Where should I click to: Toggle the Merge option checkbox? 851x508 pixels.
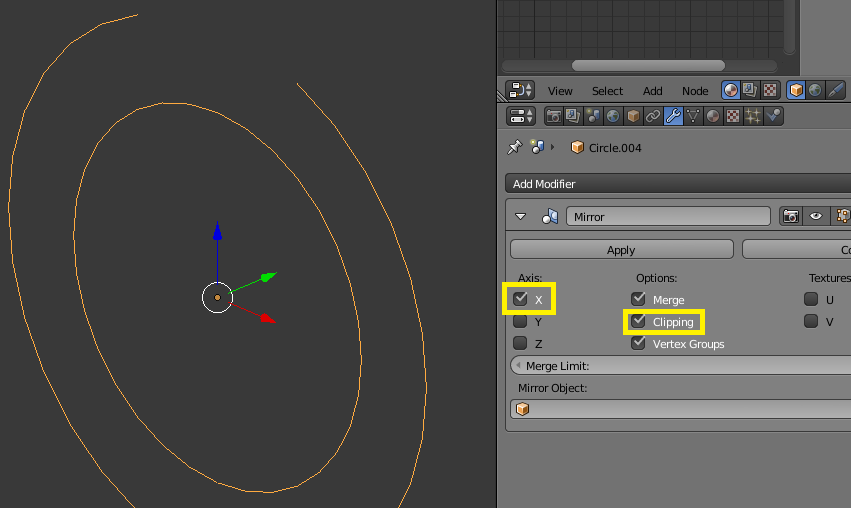(638, 299)
